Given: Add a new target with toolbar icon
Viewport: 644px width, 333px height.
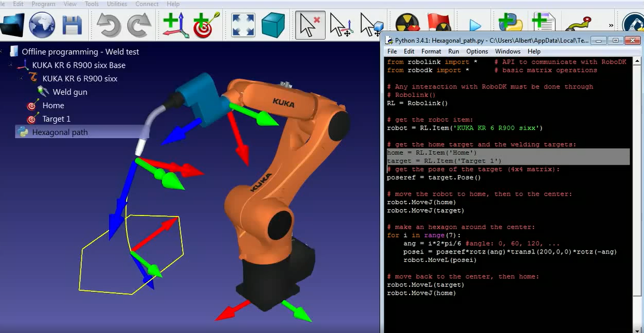Looking at the screenshot, I should pyautogui.click(x=203, y=25).
